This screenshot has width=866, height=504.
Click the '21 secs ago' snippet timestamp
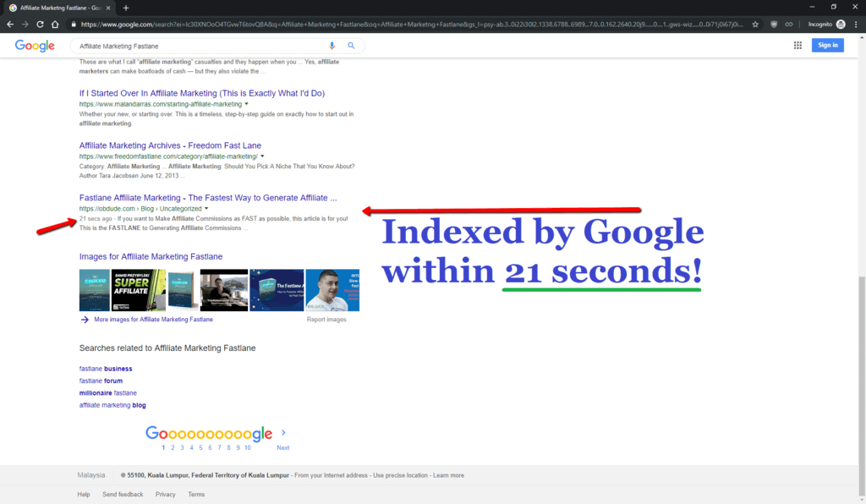(x=96, y=219)
